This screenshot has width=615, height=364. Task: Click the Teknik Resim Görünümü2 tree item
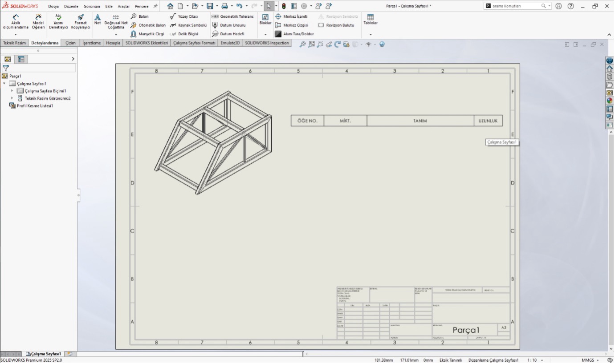click(x=48, y=98)
